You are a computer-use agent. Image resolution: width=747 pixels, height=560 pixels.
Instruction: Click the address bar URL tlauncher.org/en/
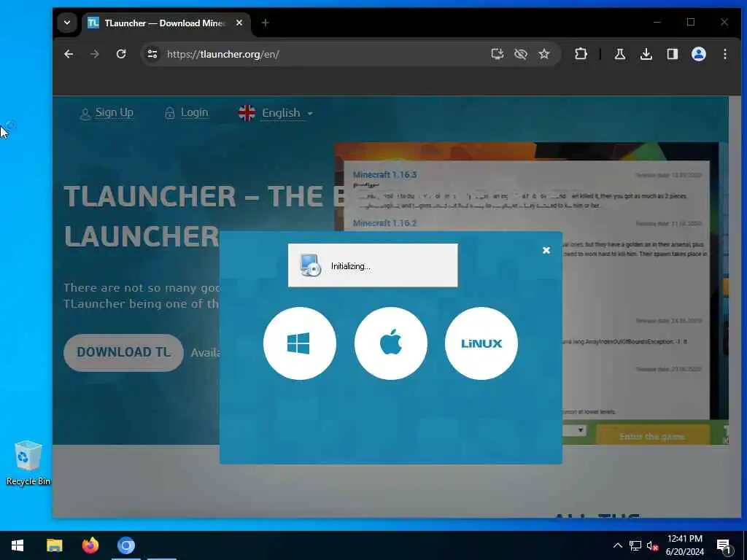click(223, 54)
